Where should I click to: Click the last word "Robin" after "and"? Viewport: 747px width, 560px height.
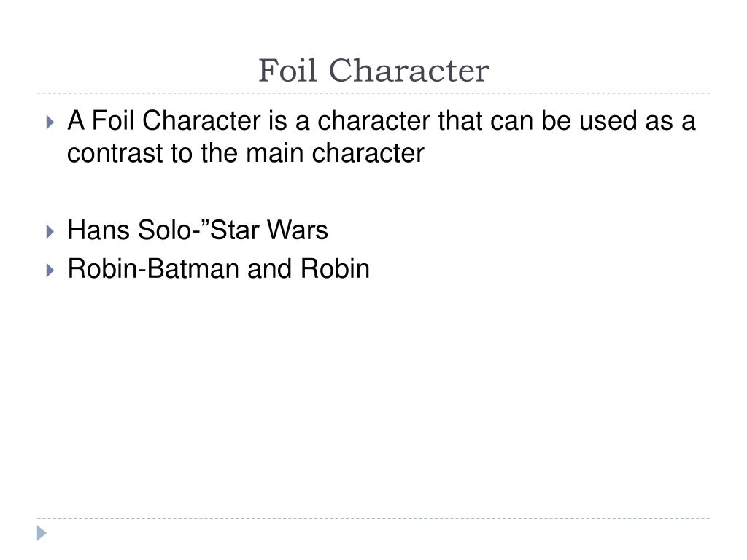coord(335,268)
